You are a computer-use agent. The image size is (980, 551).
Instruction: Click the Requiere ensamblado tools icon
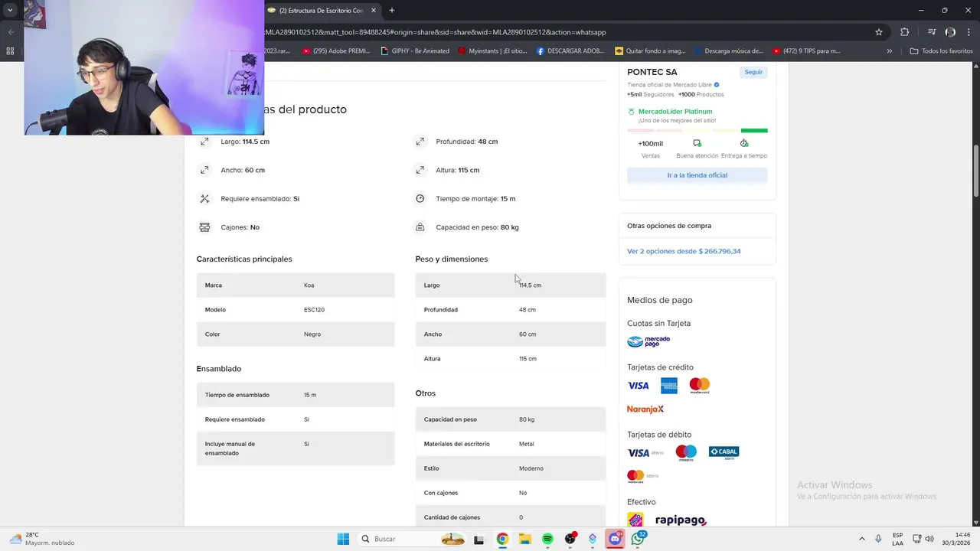coord(204,199)
